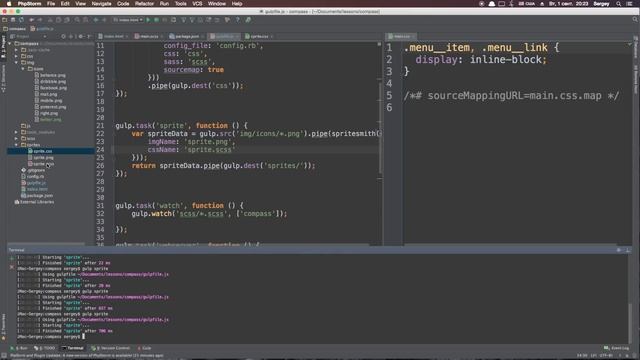
Task: Switch to package.json editor tab
Action: click(187, 36)
